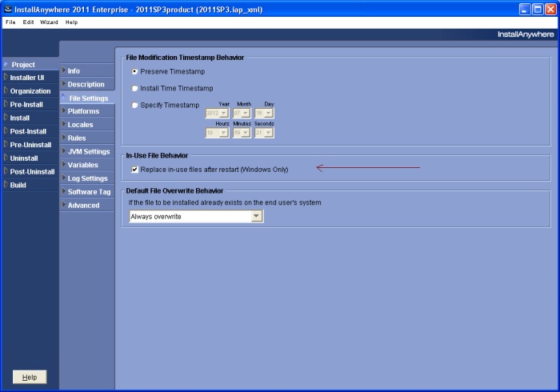Switch to the Pre-Install section
This screenshot has height=392, width=560.
(30, 105)
